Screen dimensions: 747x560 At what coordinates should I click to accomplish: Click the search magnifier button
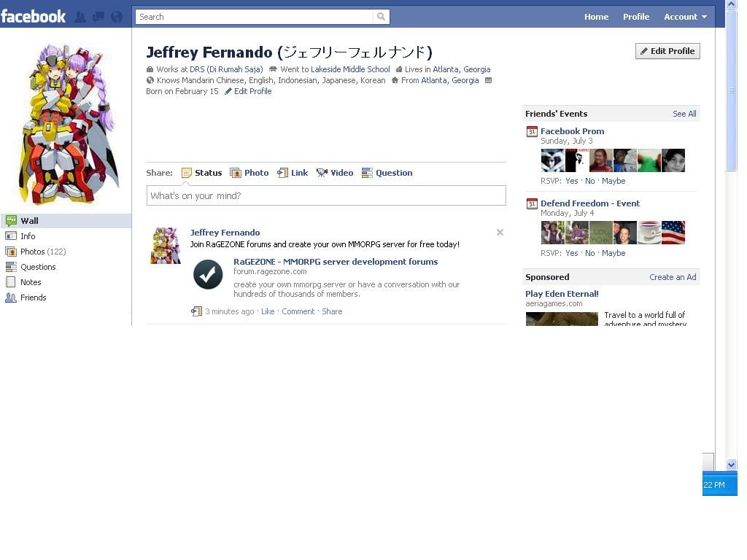pos(381,17)
